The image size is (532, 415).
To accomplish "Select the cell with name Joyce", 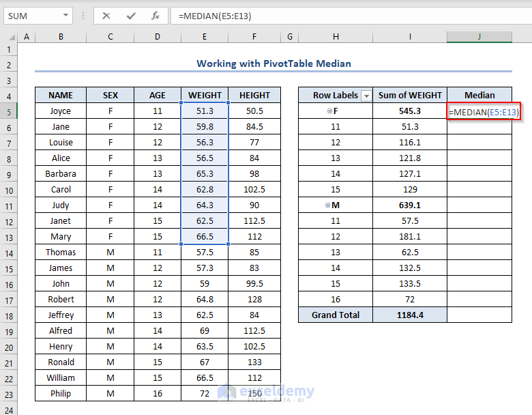I will click(61, 111).
